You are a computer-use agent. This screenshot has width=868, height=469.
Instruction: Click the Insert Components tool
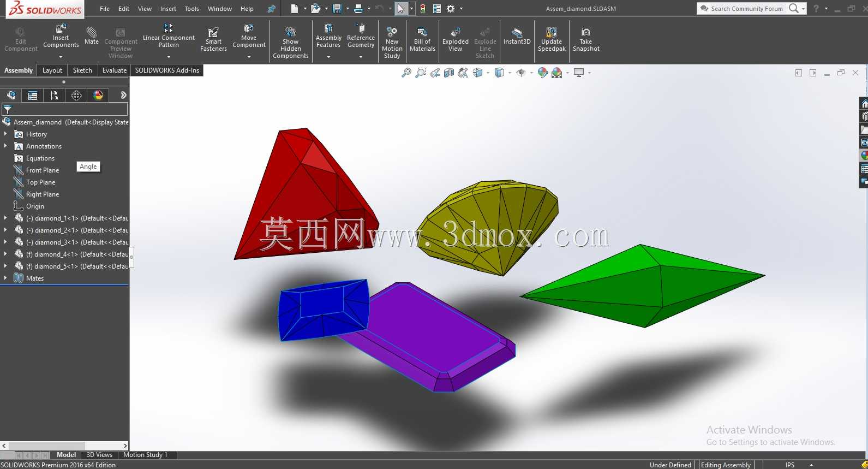tap(61, 36)
